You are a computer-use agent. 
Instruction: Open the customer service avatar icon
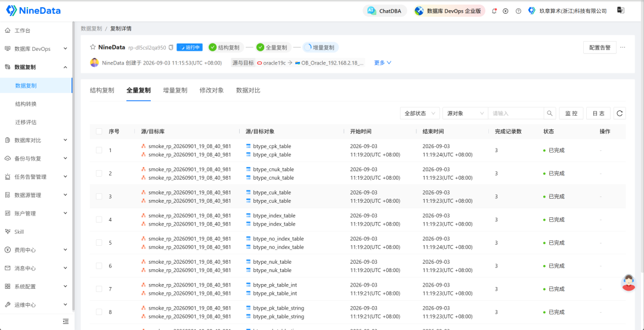point(628,282)
